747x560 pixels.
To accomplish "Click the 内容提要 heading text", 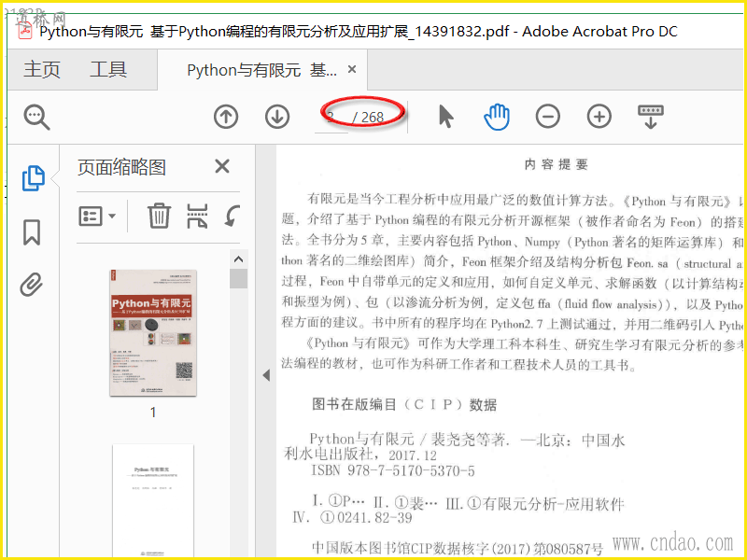I will click(x=556, y=165).
